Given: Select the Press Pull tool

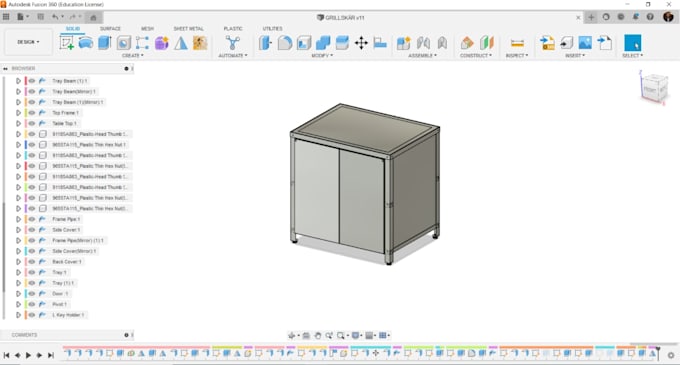Looking at the screenshot, I should pyautogui.click(x=265, y=43).
